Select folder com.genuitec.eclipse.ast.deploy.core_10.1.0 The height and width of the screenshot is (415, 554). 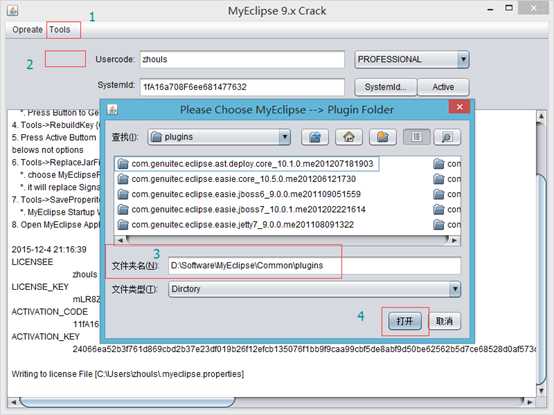tap(247, 164)
